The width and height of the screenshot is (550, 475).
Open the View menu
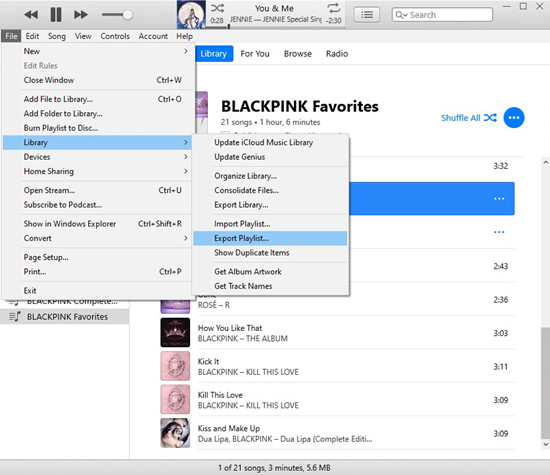83,36
